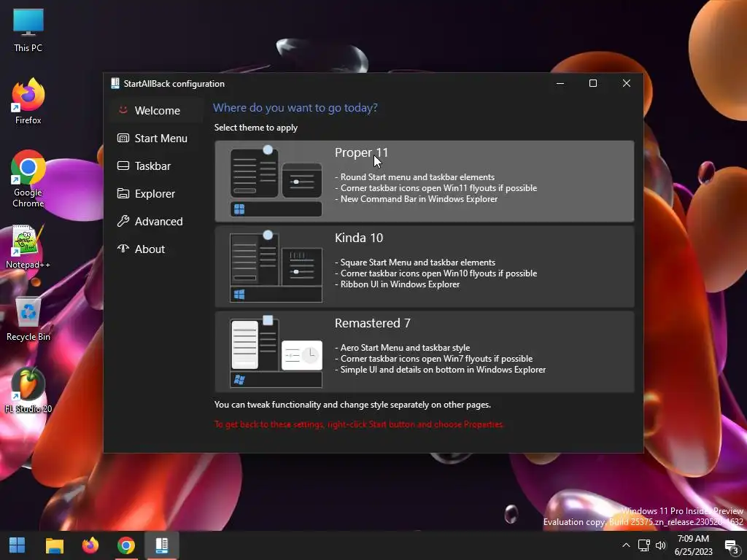
Task: Open the Explorer settings page
Action: [x=156, y=193]
